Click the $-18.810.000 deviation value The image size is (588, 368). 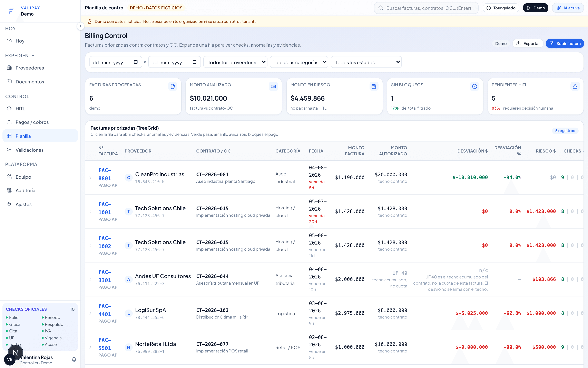[470, 177]
